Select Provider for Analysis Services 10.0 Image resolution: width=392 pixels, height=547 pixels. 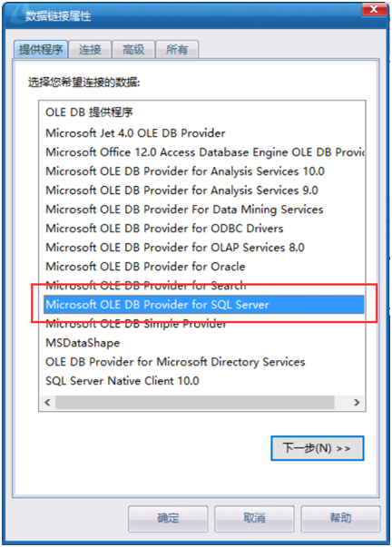[x=185, y=171]
